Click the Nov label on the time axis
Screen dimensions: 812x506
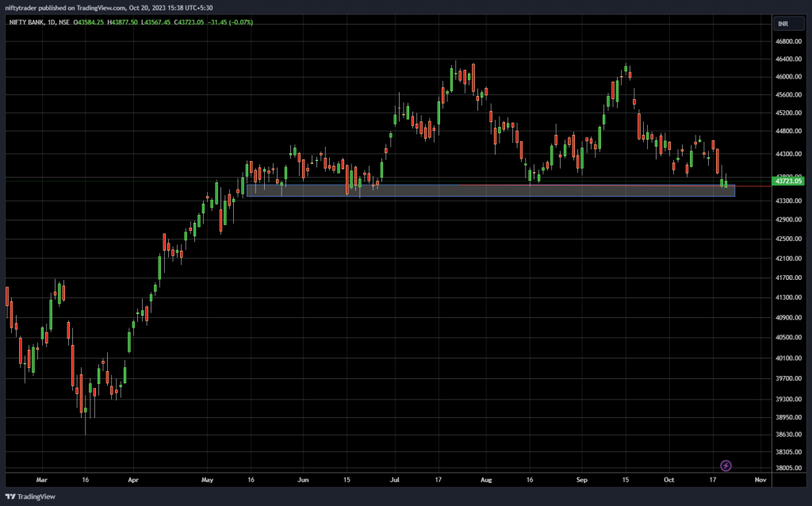(x=760, y=480)
